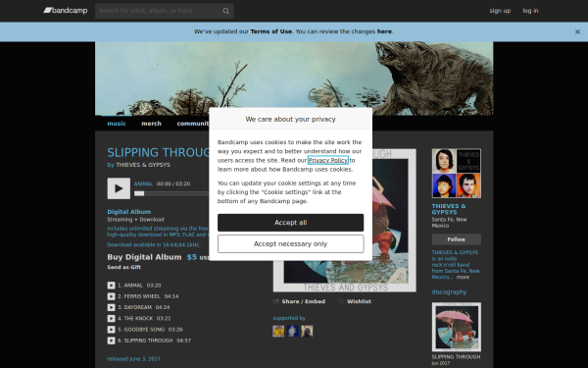Click the search magnifier icon

[225, 11]
